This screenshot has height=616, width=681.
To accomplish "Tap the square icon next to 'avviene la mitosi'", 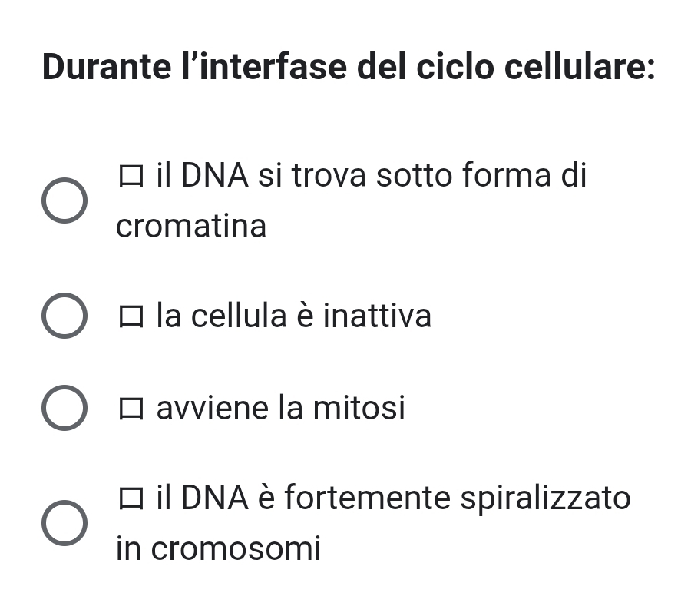I will (x=131, y=409).
